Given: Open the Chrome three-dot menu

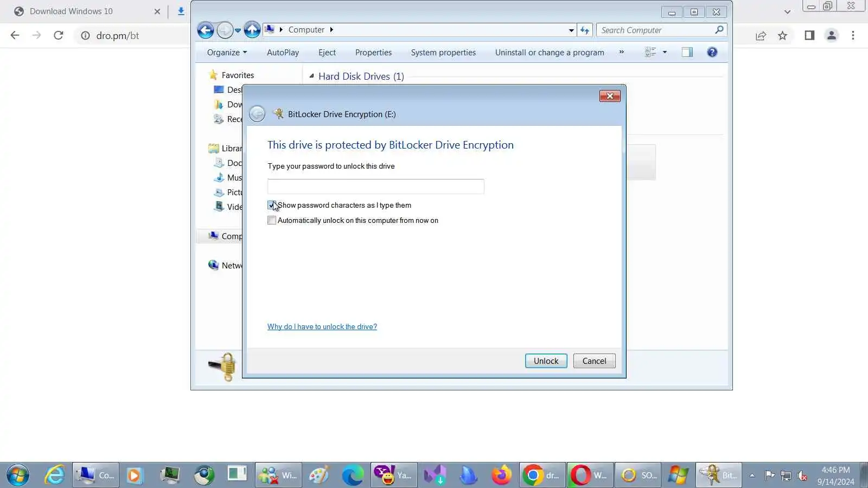Looking at the screenshot, I should 853,35.
